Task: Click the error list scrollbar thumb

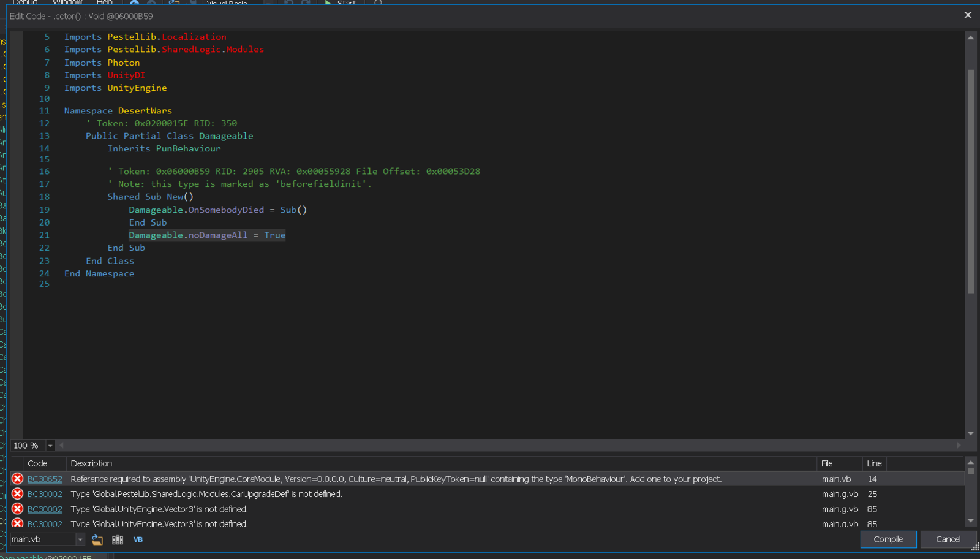Action: [x=971, y=471]
